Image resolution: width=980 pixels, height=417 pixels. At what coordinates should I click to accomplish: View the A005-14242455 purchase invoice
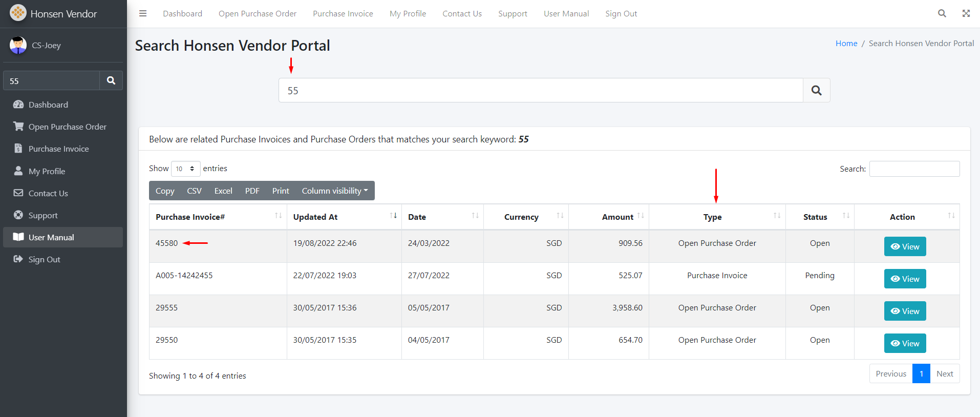point(905,279)
